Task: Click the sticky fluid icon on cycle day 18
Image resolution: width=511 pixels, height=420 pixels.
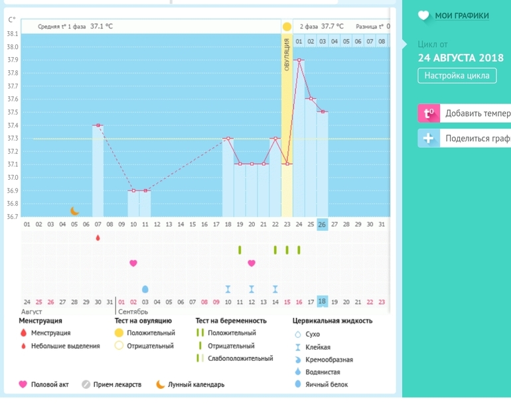Action: tap(228, 289)
